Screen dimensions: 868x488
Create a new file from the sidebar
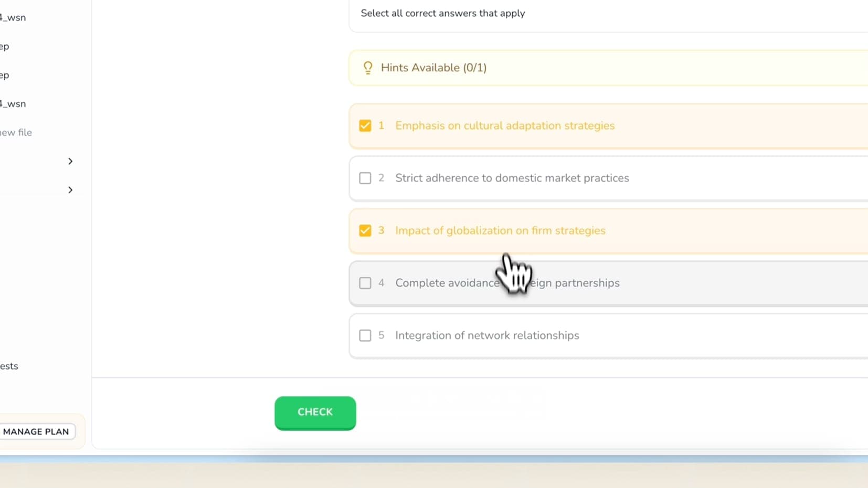pyautogui.click(x=16, y=132)
